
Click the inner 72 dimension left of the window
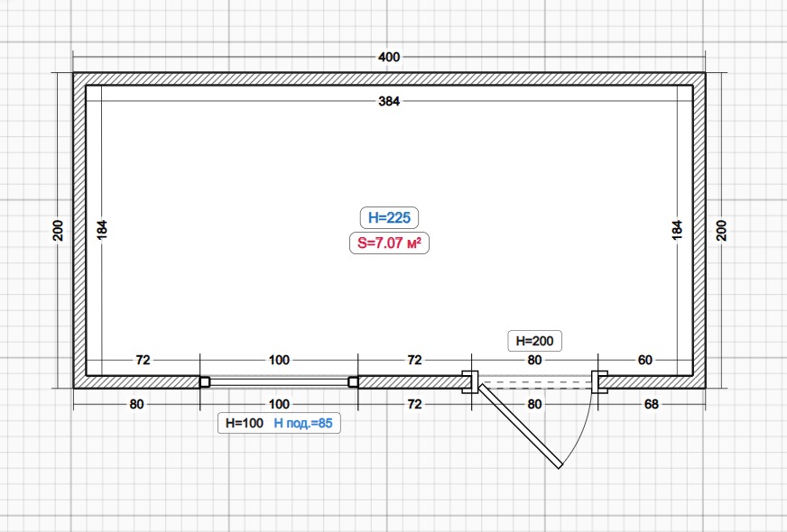(x=143, y=360)
